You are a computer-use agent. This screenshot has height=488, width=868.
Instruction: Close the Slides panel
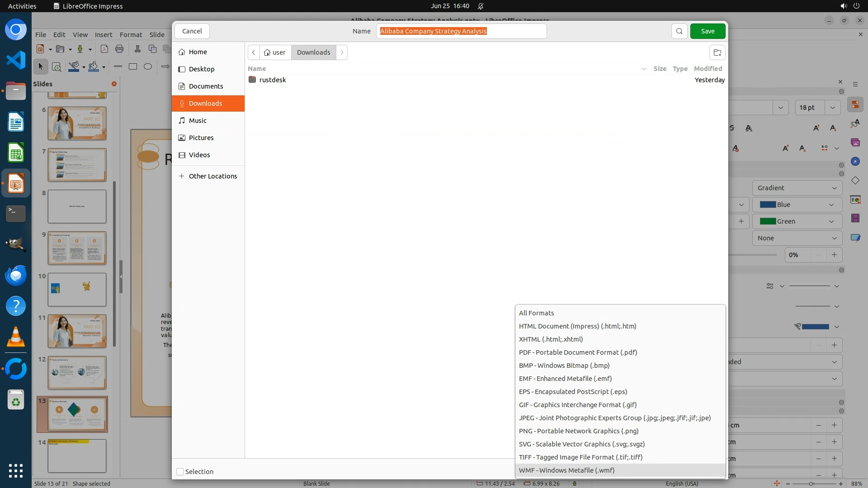click(x=114, y=84)
